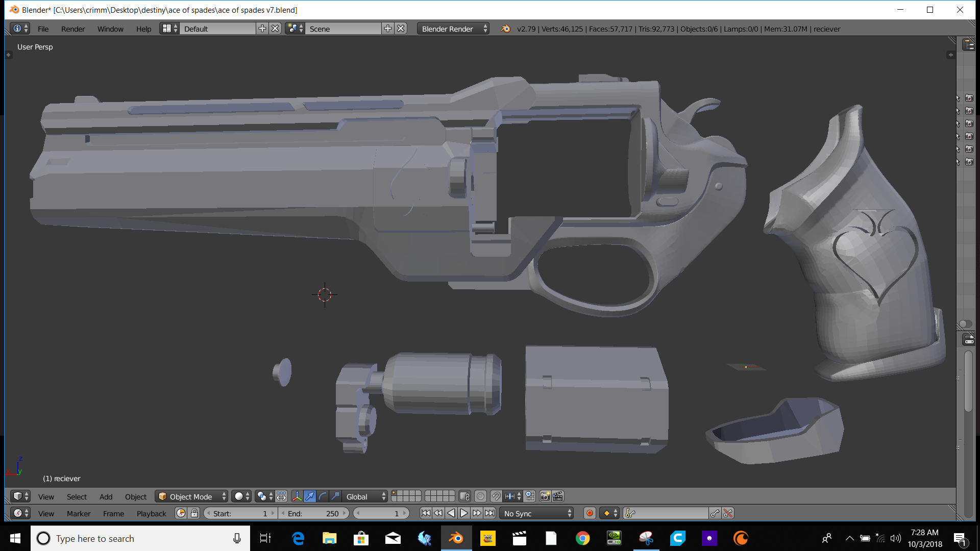Delete the Default screen layout

[276, 29]
